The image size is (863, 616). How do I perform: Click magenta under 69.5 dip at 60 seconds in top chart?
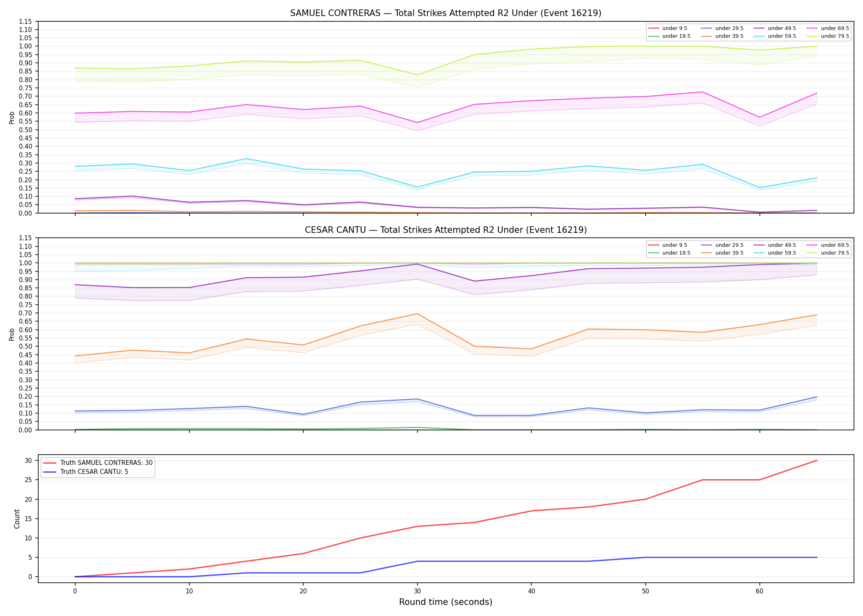pos(759,117)
